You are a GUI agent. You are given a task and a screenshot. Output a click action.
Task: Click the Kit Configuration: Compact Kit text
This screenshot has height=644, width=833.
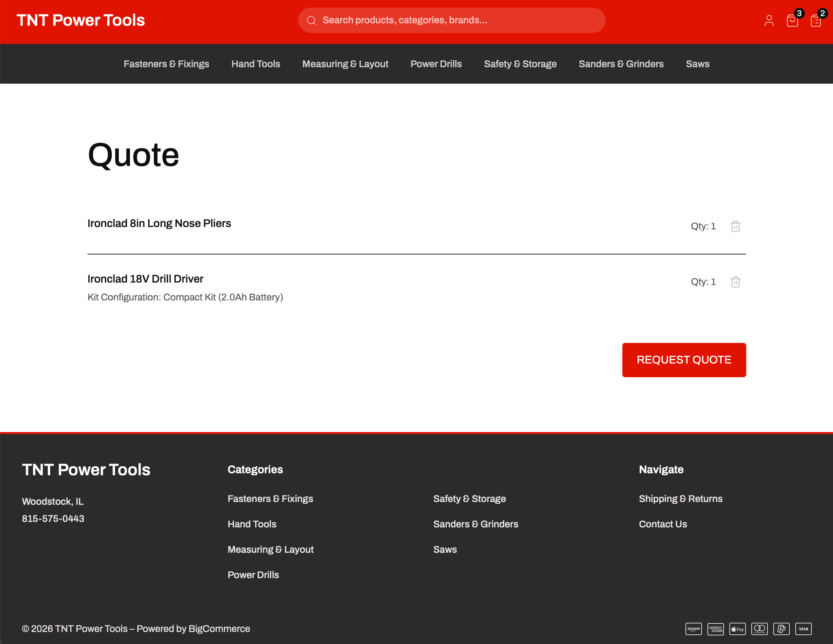185,297
